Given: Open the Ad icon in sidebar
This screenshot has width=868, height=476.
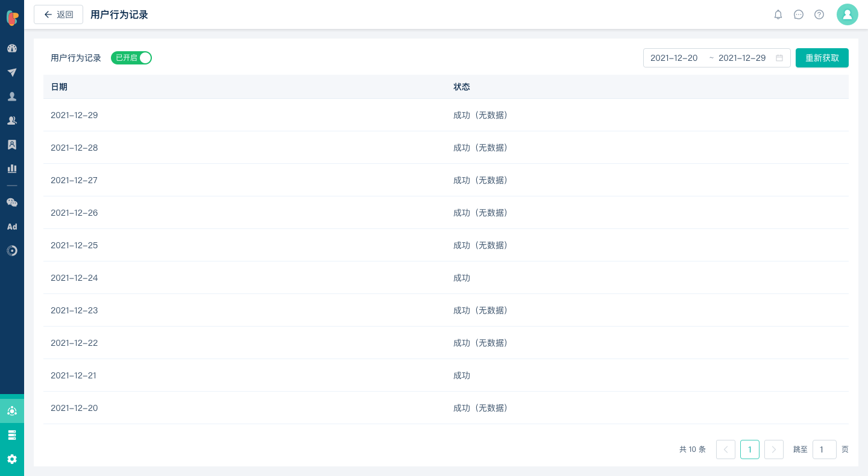Looking at the screenshot, I should click(12, 227).
